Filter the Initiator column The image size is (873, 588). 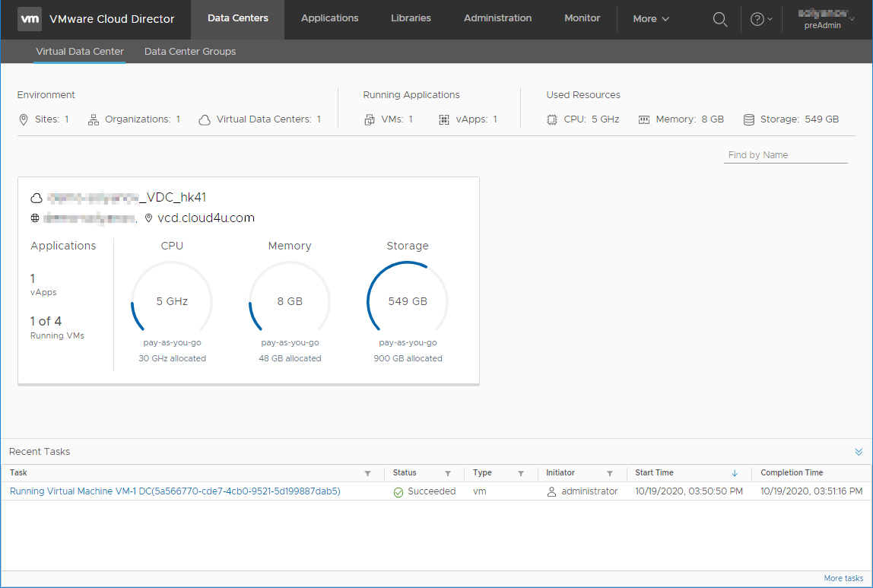pyautogui.click(x=610, y=473)
